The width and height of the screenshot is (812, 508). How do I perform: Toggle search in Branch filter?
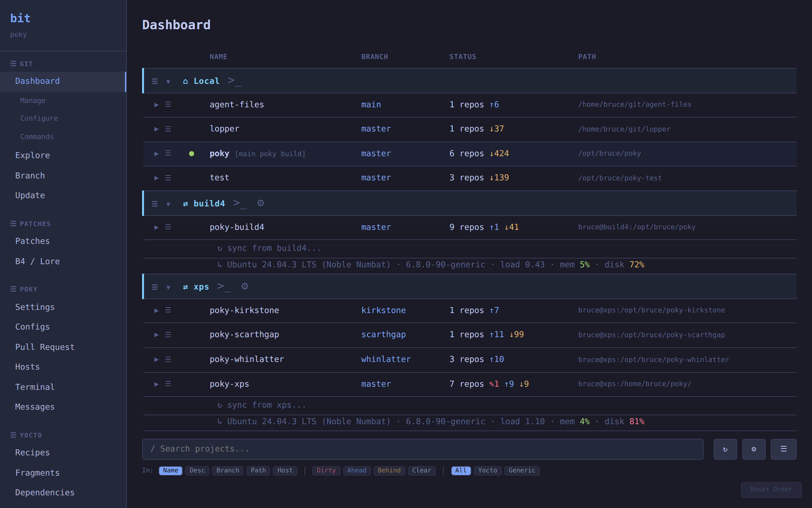click(228, 470)
